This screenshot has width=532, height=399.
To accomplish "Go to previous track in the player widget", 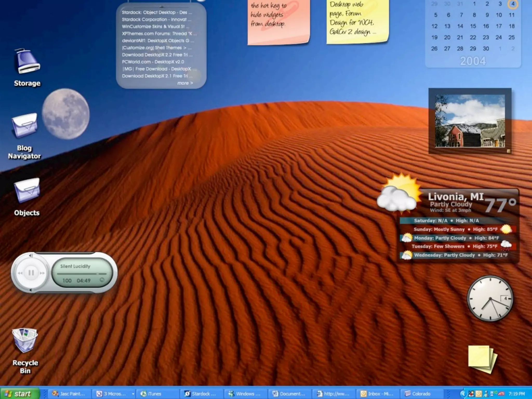I will click(x=20, y=273).
